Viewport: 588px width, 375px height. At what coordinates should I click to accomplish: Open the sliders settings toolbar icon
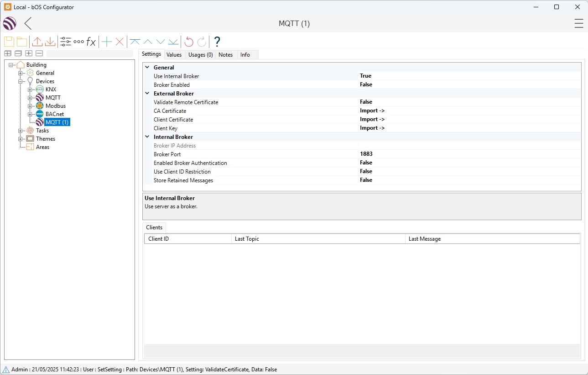66,42
